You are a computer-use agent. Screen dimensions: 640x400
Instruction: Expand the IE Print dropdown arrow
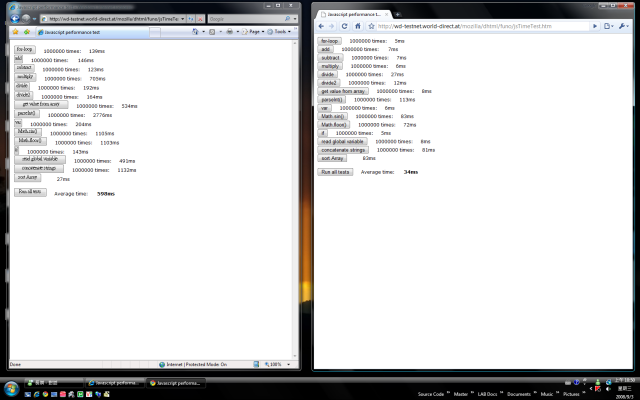click(x=238, y=31)
